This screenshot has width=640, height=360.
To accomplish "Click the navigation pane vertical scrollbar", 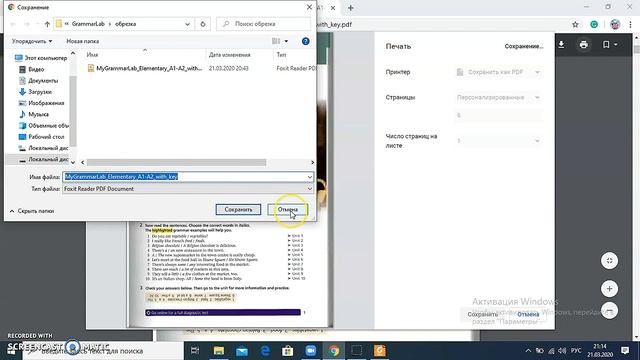I will click(x=73, y=110).
